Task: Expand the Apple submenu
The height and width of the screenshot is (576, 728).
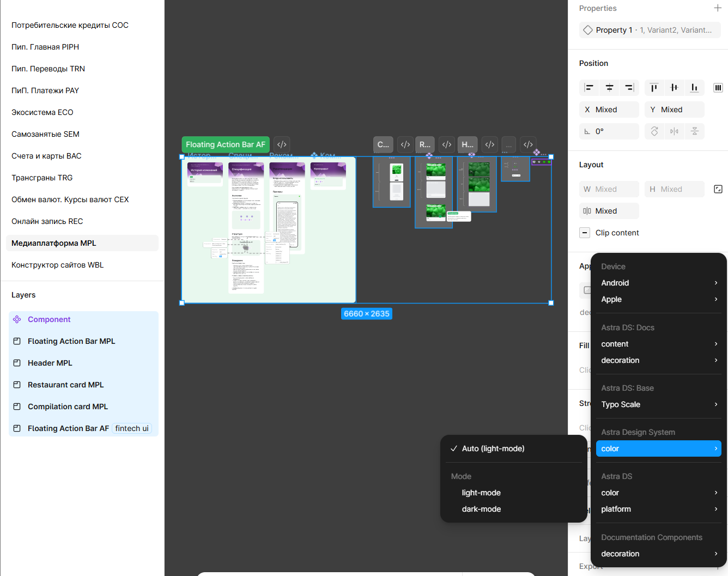Action: tap(659, 299)
